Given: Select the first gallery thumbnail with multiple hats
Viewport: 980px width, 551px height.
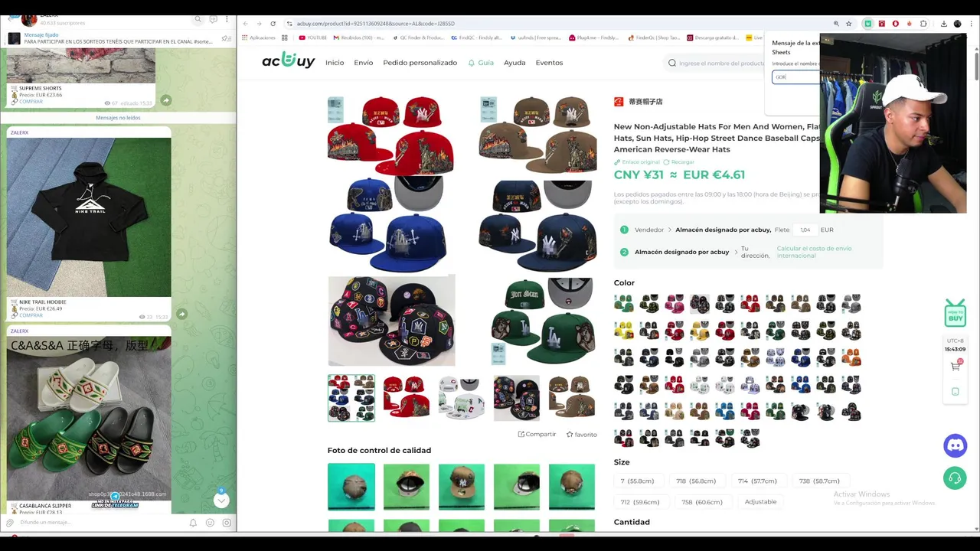Looking at the screenshot, I should click(x=351, y=398).
